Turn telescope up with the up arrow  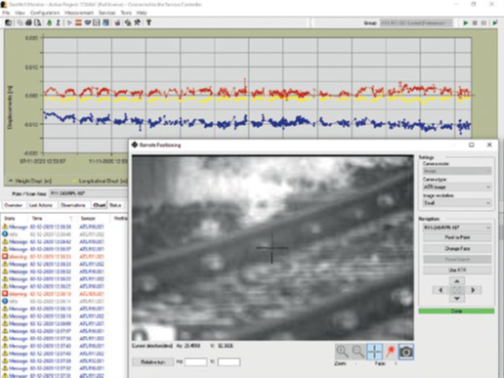457,281
